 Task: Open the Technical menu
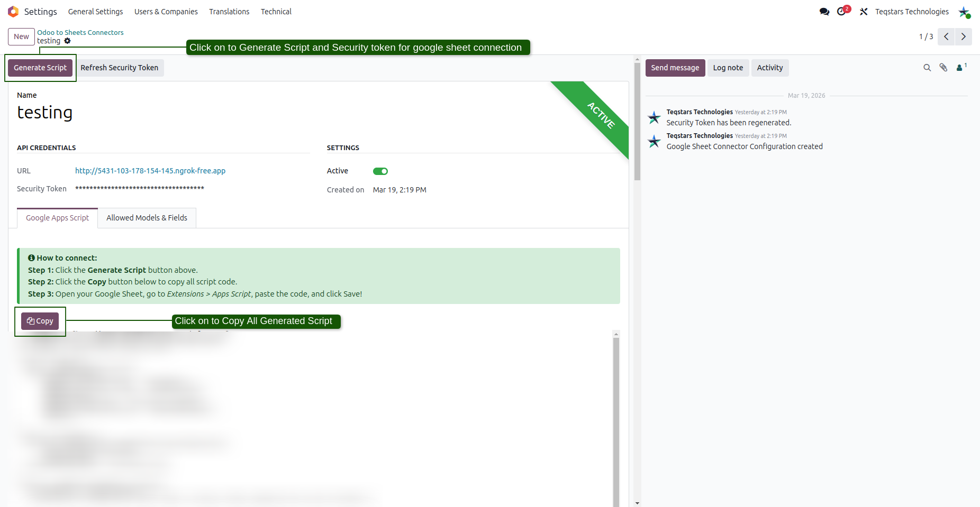pos(276,12)
